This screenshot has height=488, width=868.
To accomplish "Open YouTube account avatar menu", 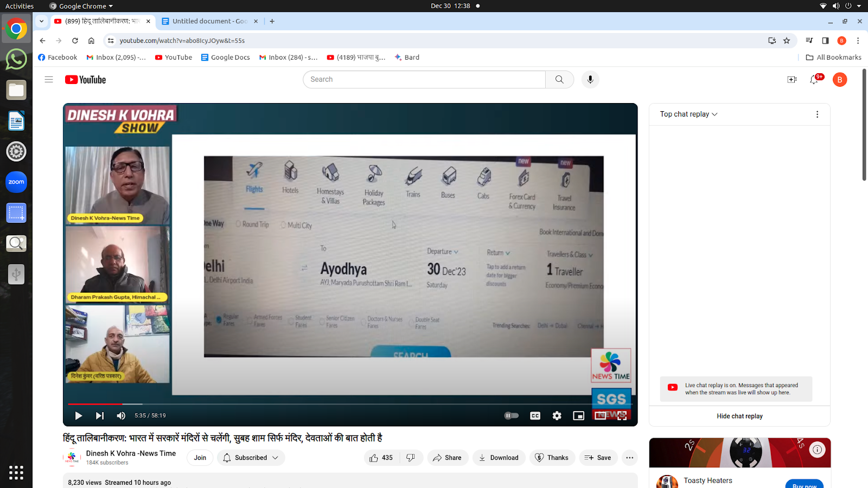I will click(840, 80).
